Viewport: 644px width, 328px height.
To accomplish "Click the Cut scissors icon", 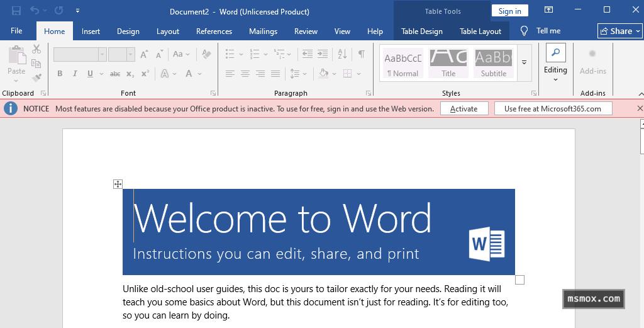I will point(36,49).
